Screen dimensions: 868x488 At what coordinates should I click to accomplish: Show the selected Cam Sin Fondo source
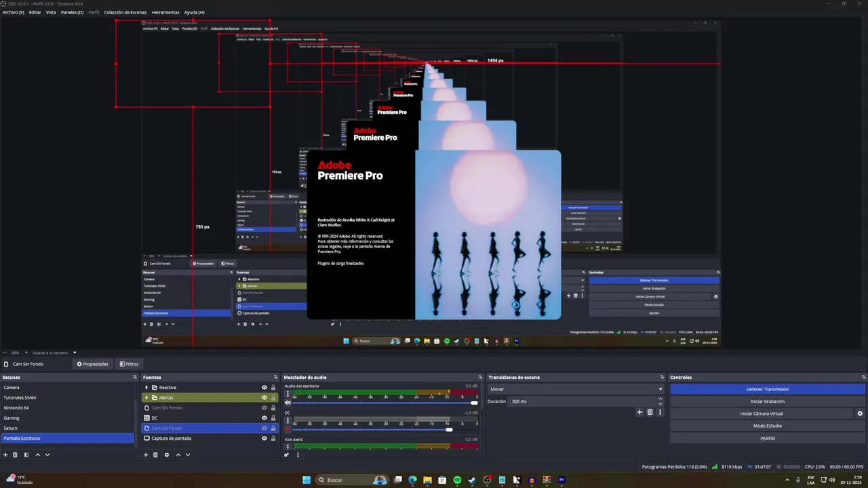[x=264, y=428]
